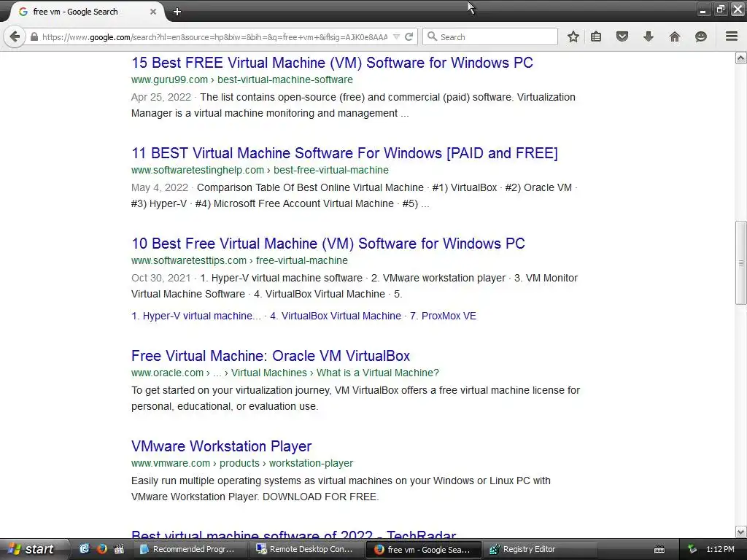
Task: Open the Firefox hamburger menu
Action: click(732, 36)
